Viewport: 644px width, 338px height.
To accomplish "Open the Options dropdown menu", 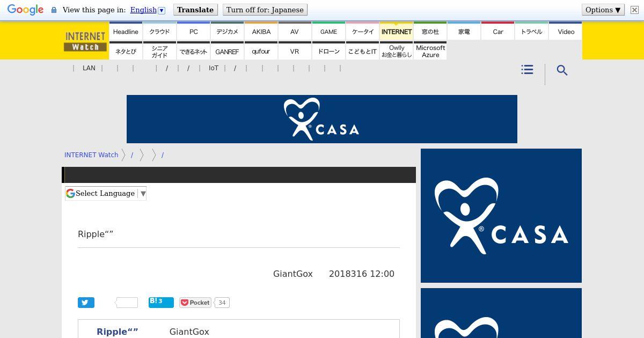I will [x=603, y=10].
